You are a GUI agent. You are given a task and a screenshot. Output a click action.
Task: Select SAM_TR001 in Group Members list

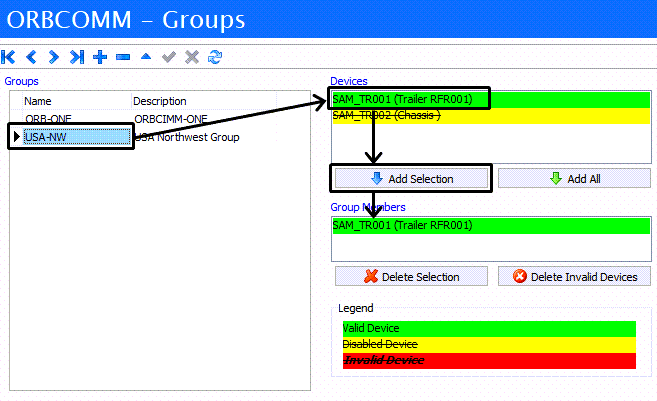point(491,225)
